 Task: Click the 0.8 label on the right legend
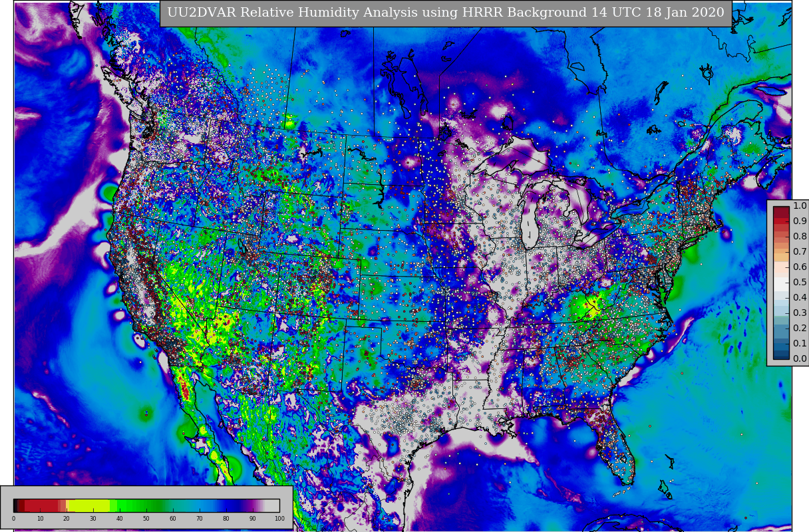800,236
